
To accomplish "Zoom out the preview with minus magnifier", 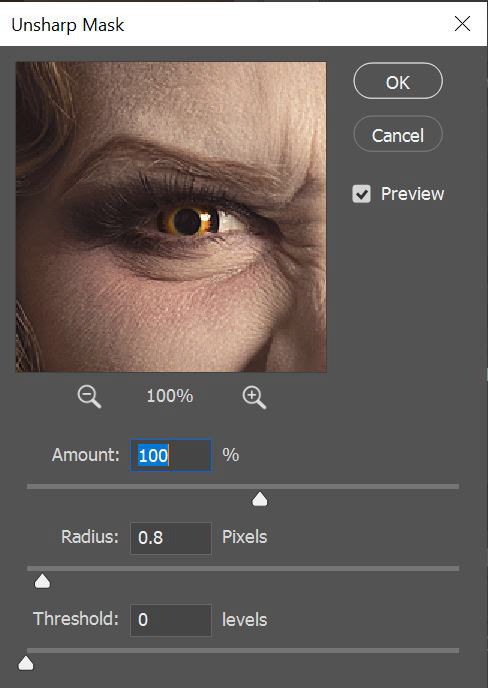I will coord(89,397).
